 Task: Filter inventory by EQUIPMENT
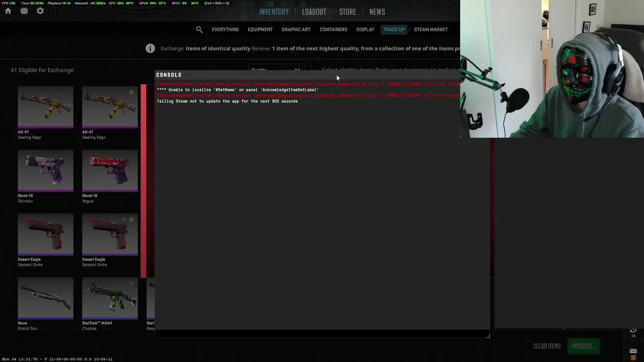[x=260, y=30]
